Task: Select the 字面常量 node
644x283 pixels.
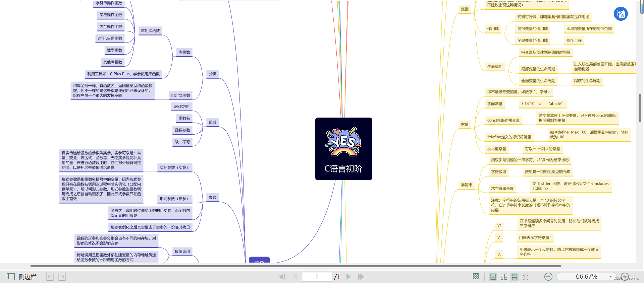Action: pos(495,104)
